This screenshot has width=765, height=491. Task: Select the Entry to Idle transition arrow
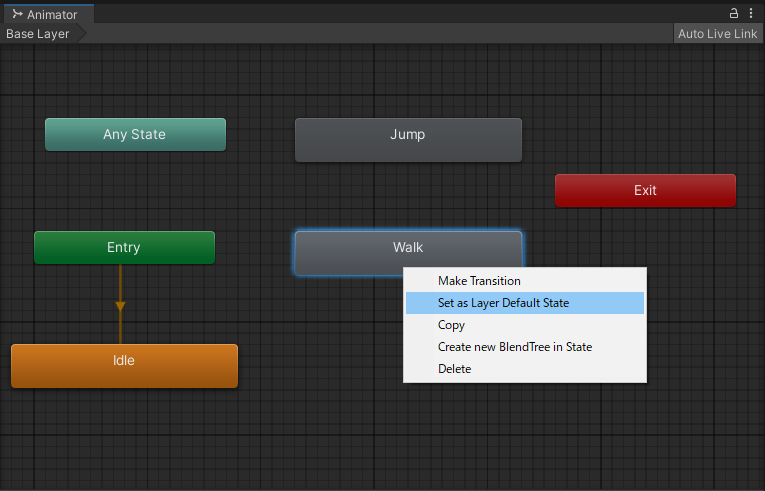tap(121, 307)
